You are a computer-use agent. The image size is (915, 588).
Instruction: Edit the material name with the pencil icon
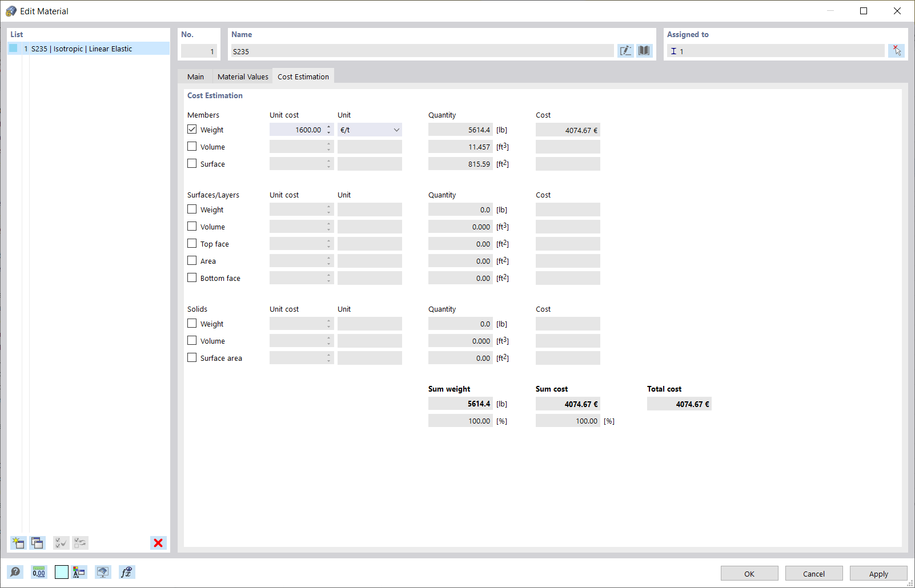coord(625,51)
